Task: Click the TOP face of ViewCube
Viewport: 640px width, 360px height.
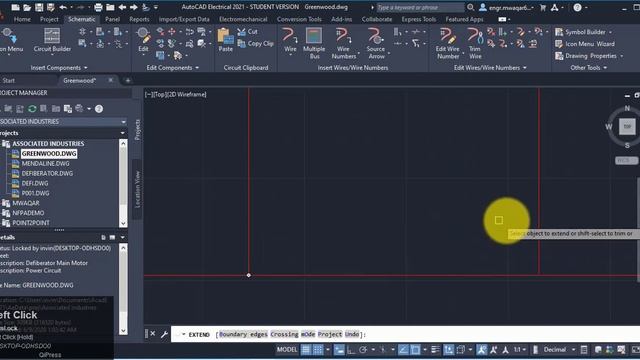Action: pos(627,127)
